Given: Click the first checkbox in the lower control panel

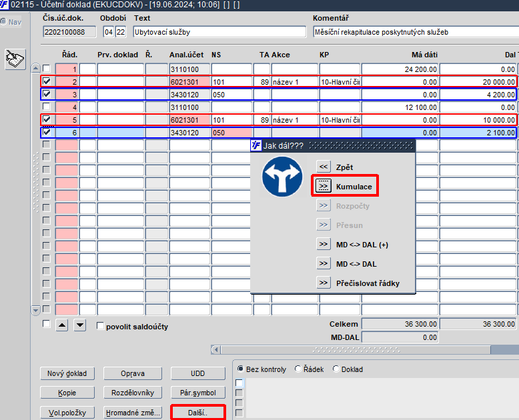Looking at the screenshot, I should [239, 383].
